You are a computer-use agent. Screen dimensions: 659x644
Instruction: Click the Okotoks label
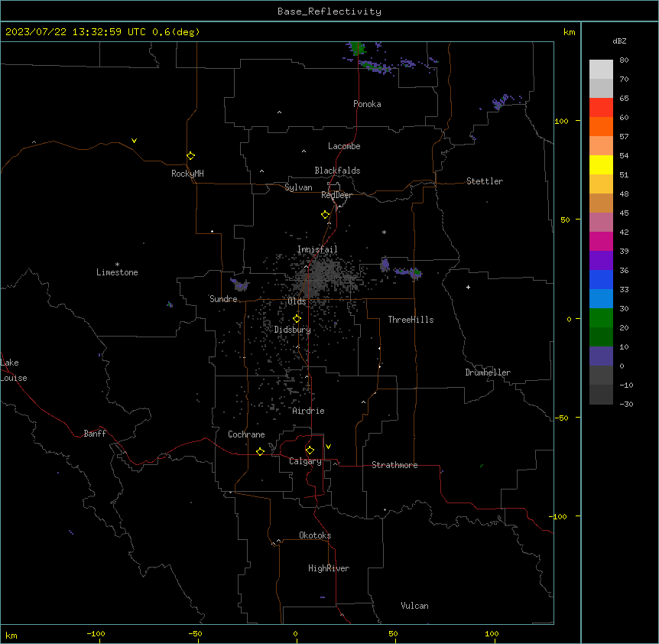coord(315,535)
